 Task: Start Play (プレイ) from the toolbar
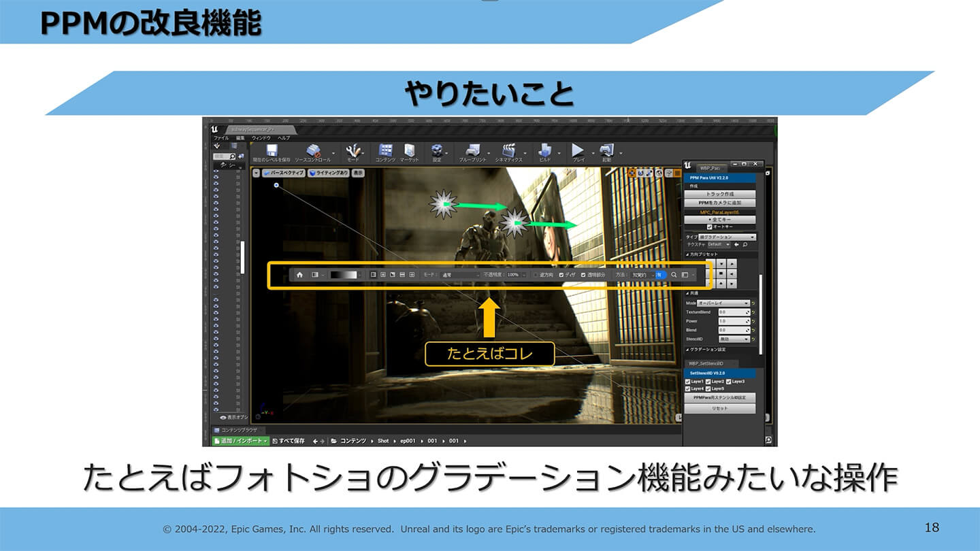pyautogui.click(x=578, y=150)
